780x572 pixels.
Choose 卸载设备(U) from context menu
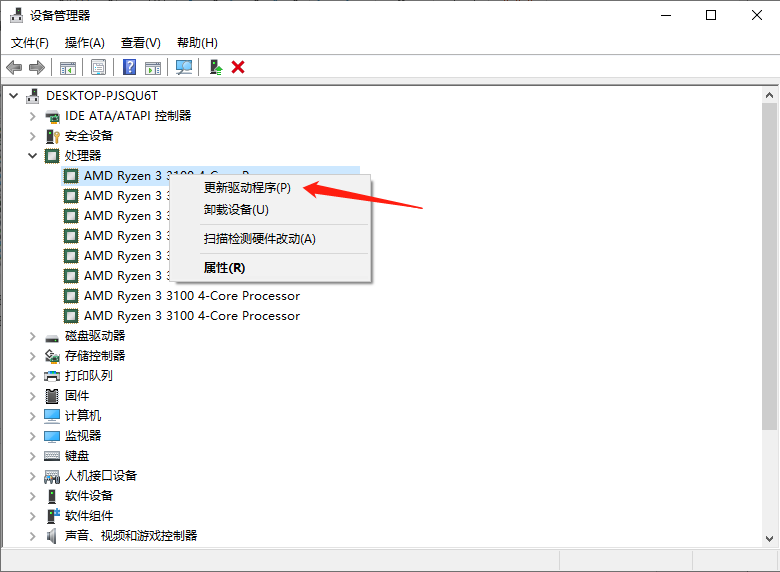coord(236,209)
